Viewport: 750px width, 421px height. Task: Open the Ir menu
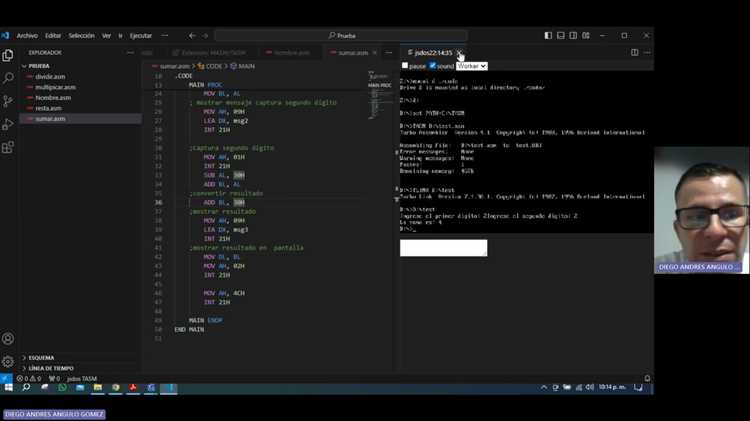(x=121, y=35)
